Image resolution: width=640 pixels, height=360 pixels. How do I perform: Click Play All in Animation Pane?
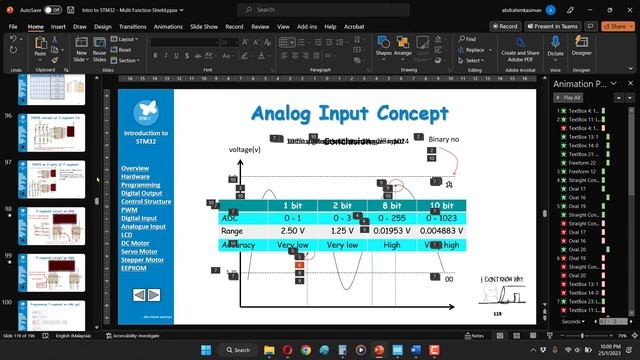(568, 98)
